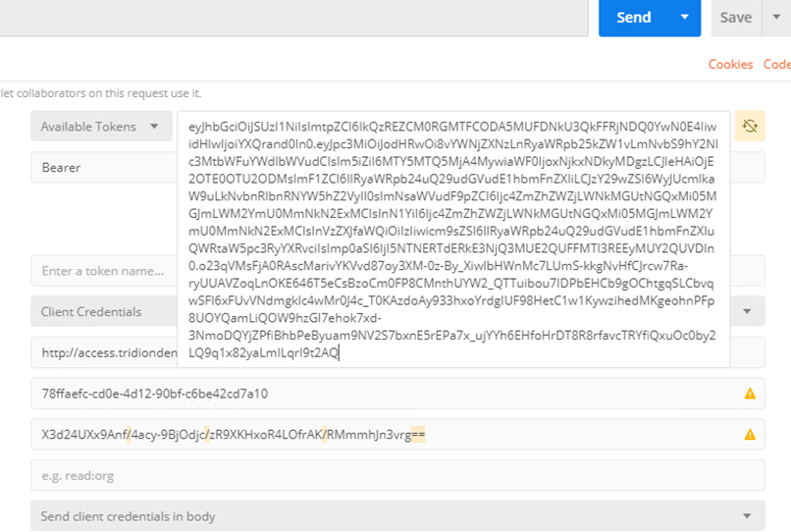
Task: Click the token sync icon beside access token
Action: 750,126
